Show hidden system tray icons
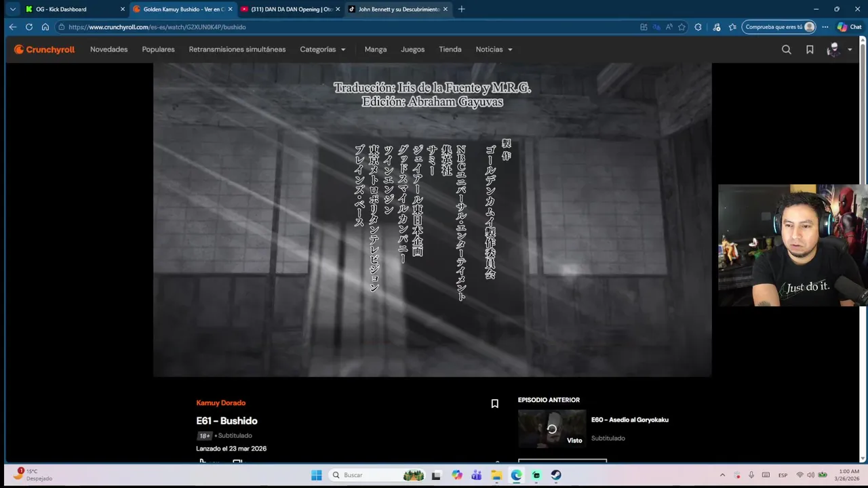This screenshot has width=868, height=488. [722, 475]
